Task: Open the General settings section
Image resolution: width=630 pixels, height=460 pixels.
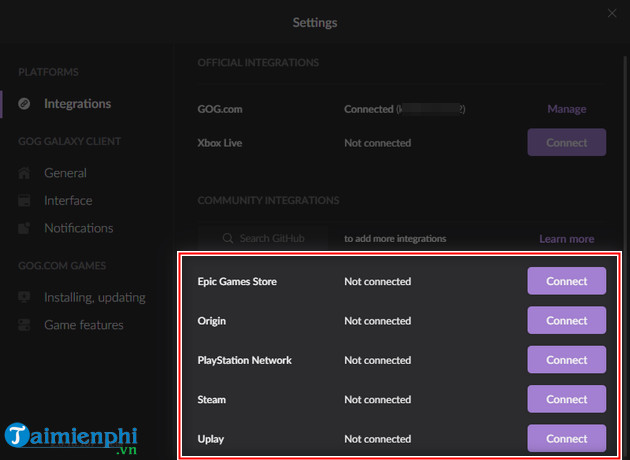Action: click(x=65, y=173)
